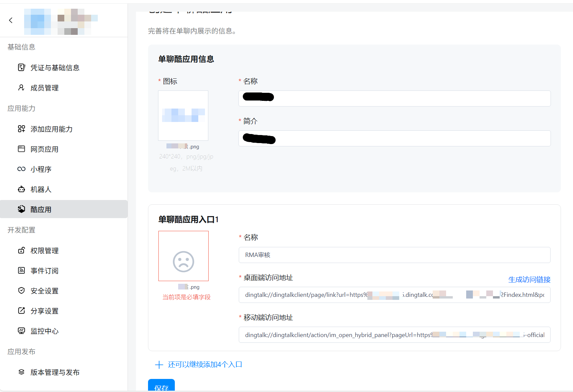The width and height of the screenshot is (573, 392).
Task: Click the version management layers icon
Action: coord(21,372)
